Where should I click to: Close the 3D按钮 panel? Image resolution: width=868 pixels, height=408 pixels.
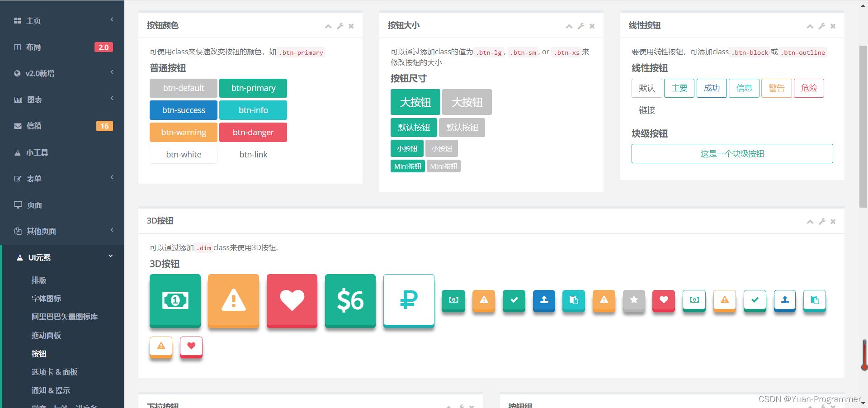coord(833,222)
